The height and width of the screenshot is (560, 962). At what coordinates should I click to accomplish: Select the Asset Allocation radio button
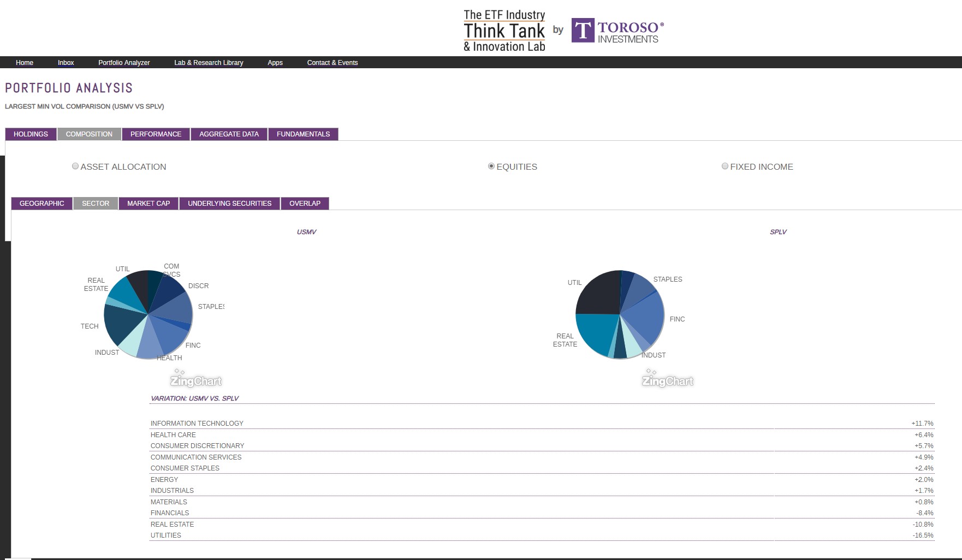point(75,166)
